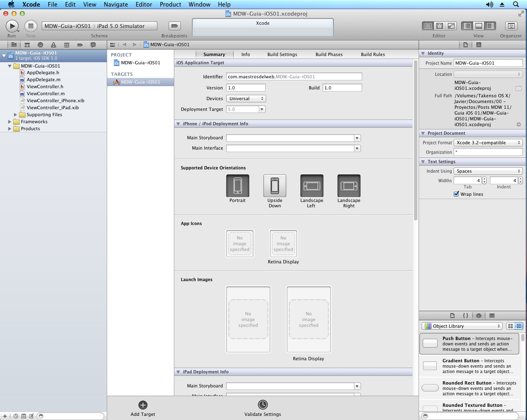The width and height of the screenshot is (527, 420).
Task: Click the Tab width stepper
Action: 484,181
